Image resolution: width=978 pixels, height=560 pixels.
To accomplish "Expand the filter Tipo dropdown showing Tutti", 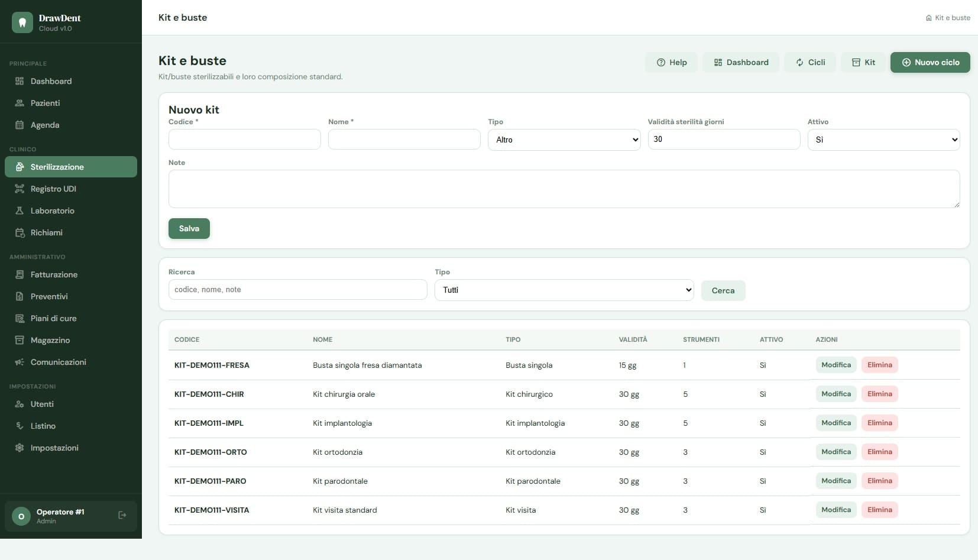I will coord(564,290).
